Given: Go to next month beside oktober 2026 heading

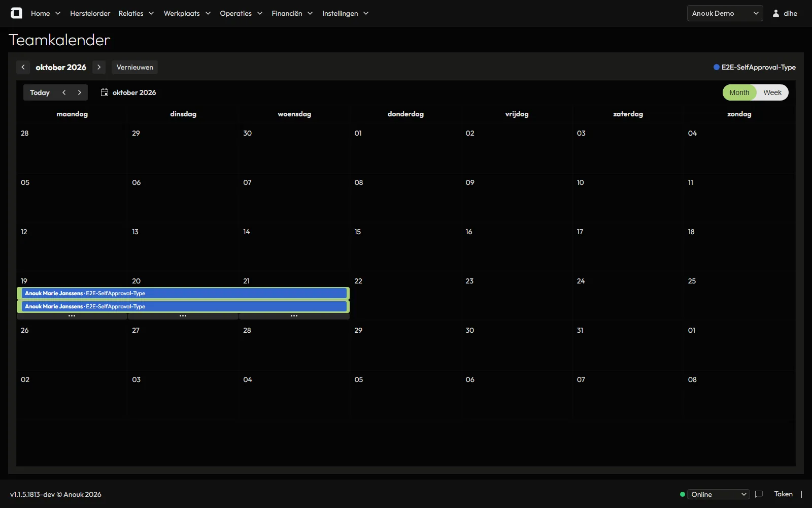Looking at the screenshot, I should [99, 67].
